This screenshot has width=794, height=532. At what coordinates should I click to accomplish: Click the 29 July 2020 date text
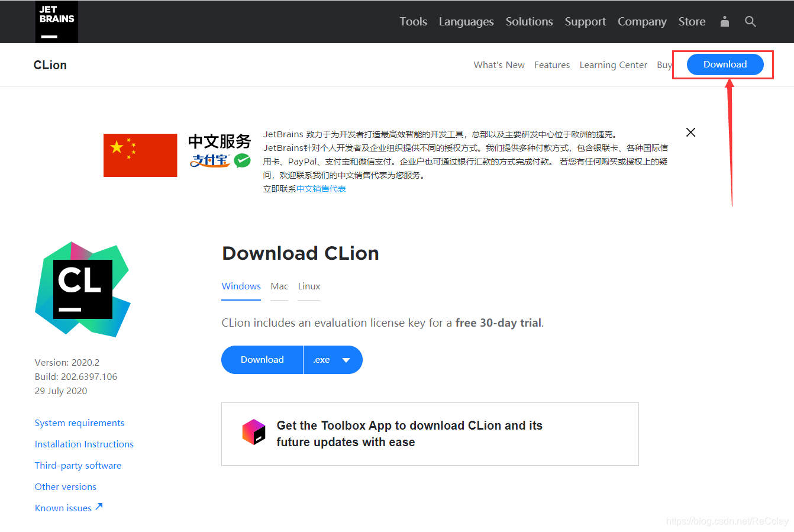click(x=61, y=391)
